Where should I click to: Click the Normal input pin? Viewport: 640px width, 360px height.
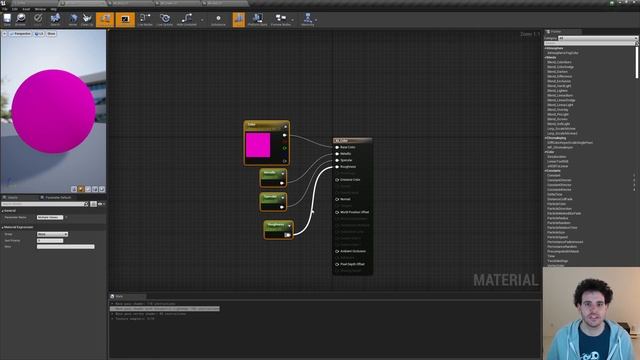pos(337,200)
